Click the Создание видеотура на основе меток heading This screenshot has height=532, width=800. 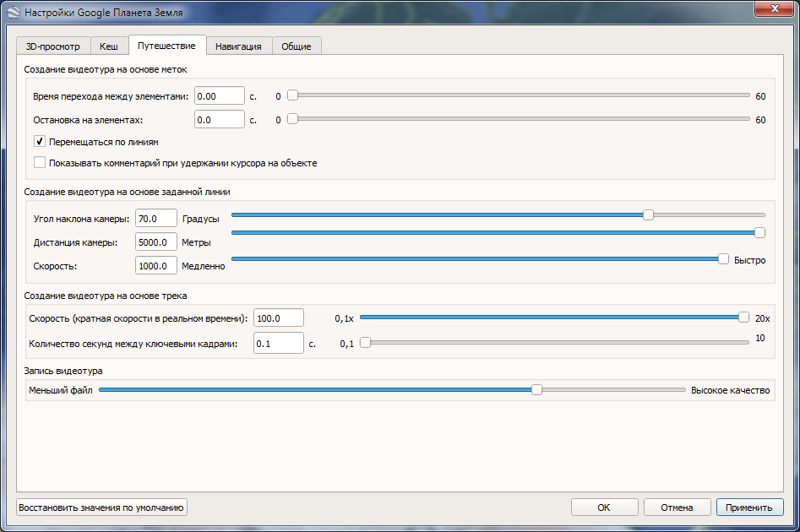point(106,69)
